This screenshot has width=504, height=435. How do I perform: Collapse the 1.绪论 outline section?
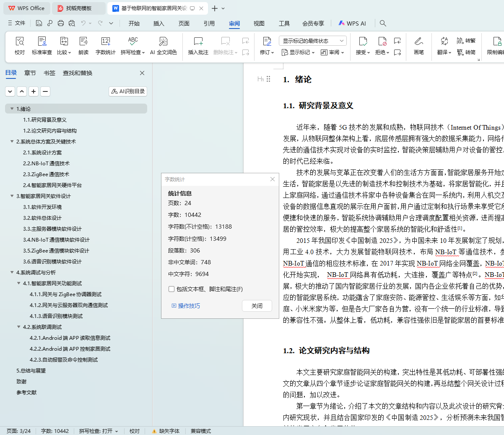(x=12, y=109)
